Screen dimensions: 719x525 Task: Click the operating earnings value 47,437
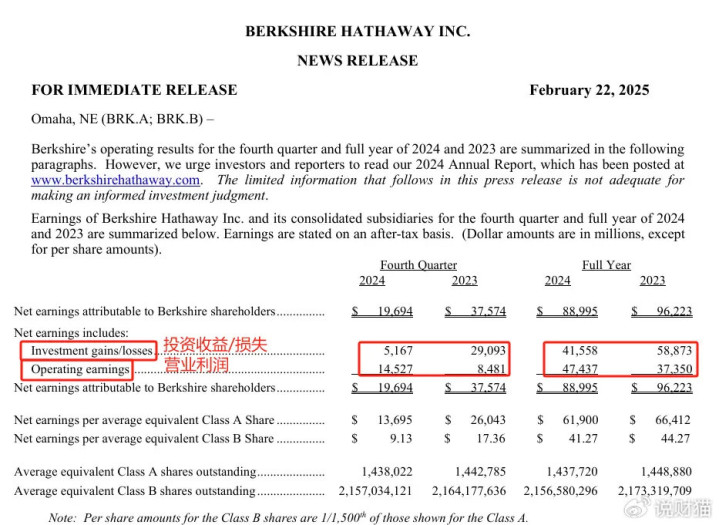(580, 369)
